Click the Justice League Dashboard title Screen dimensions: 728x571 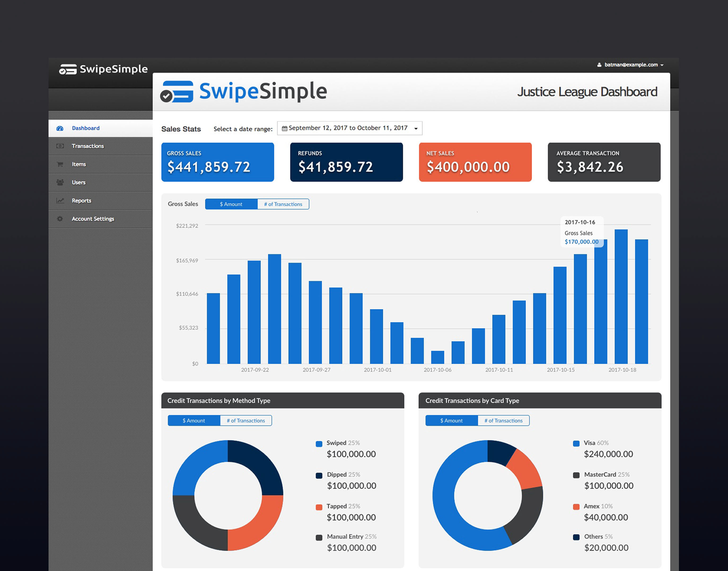click(587, 92)
